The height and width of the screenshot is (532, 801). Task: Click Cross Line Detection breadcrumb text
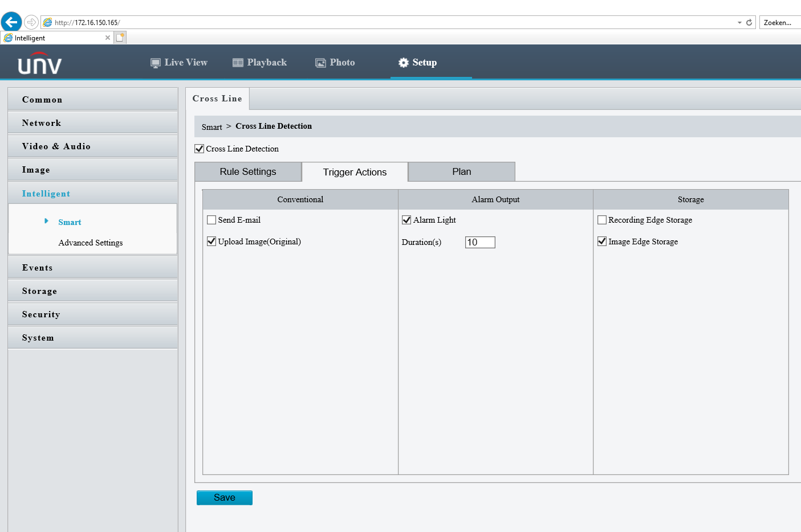pyautogui.click(x=274, y=126)
